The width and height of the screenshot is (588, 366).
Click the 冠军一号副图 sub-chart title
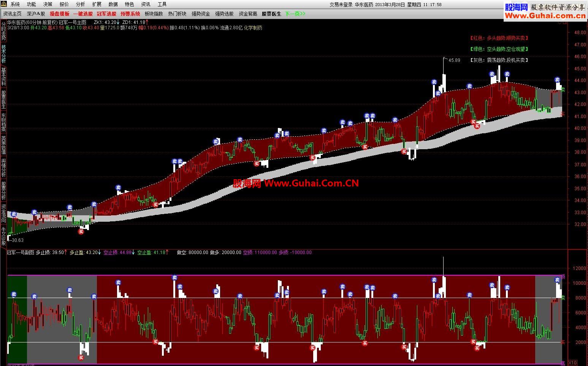point(21,252)
